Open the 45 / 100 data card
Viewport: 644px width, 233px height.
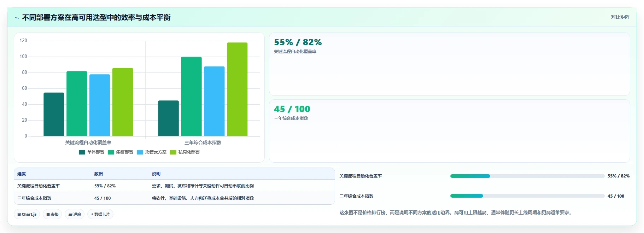[449, 131]
